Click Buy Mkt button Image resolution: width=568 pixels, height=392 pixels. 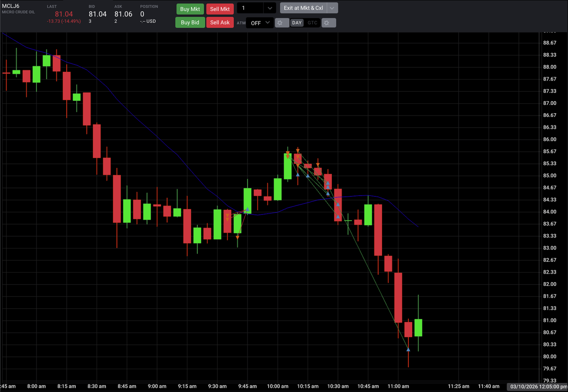point(190,9)
